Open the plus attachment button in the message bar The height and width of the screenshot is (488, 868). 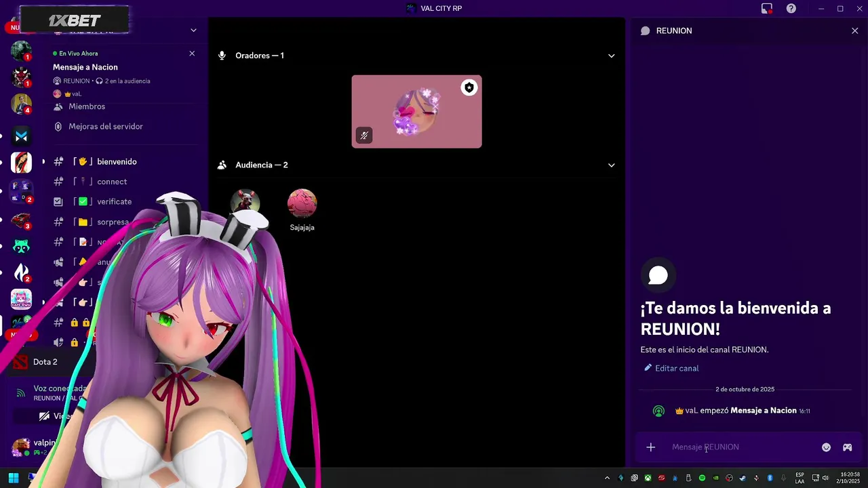pos(650,447)
